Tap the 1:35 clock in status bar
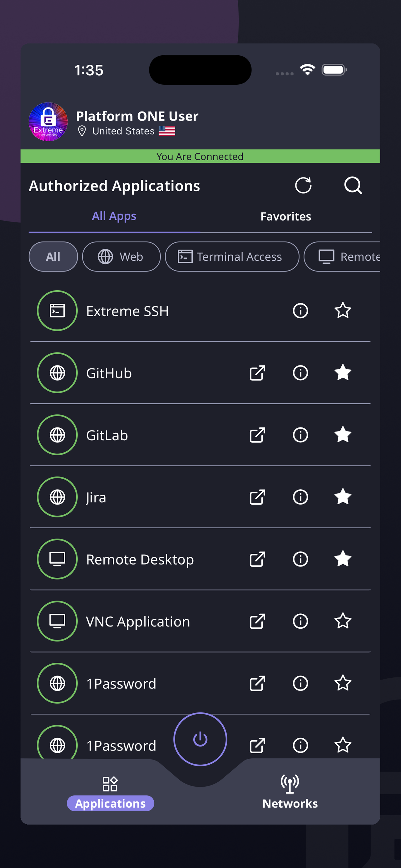 tap(89, 70)
